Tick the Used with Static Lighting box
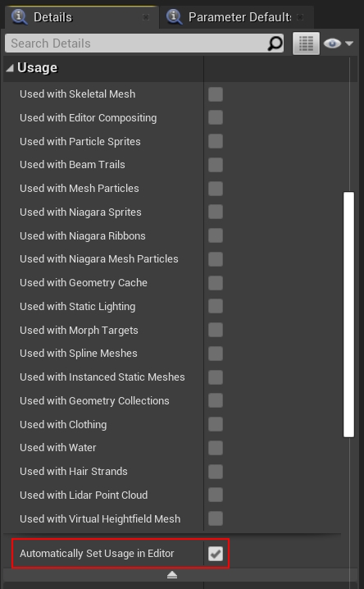The width and height of the screenshot is (364, 589). coord(216,306)
